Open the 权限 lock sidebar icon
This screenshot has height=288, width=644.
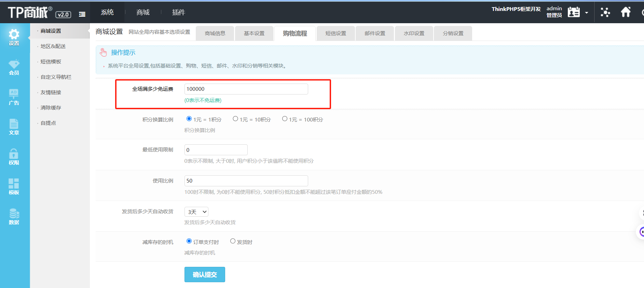(14, 157)
